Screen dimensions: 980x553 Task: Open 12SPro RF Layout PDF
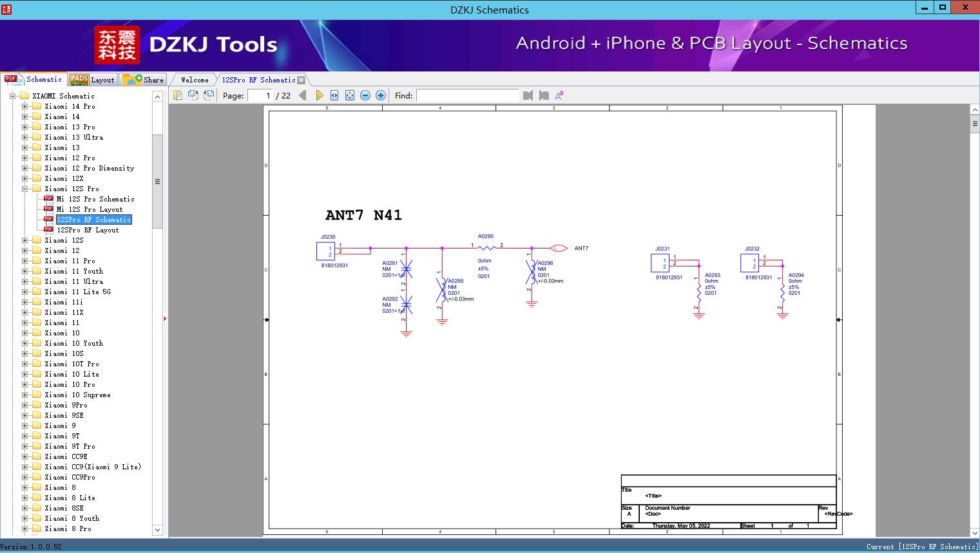coord(88,230)
